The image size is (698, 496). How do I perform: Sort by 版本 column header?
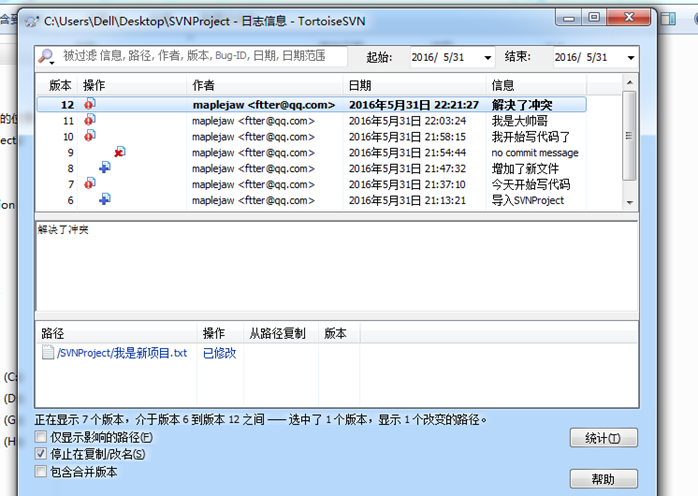(x=57, y=85)
